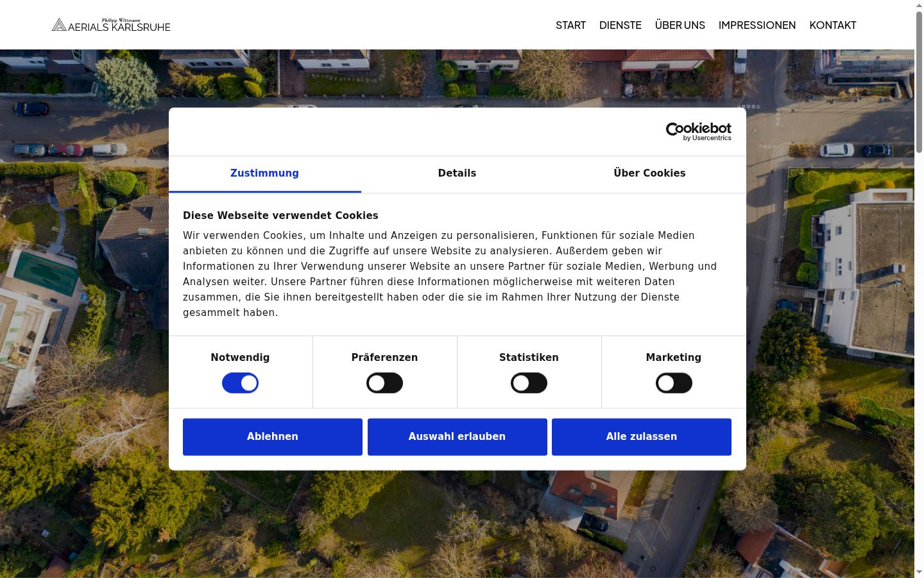Open the KONTAKT page

[x=833, y=25]
